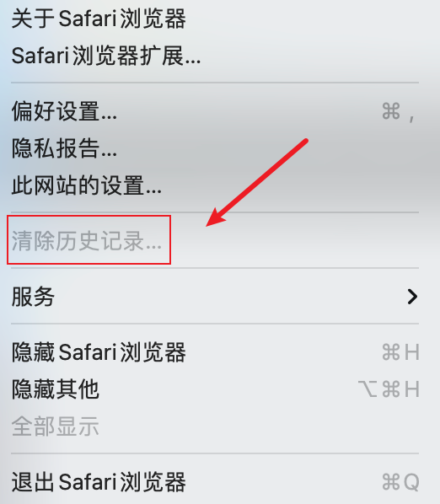Select the 隐藏其他 menu item
Viewport: 440px width, 504px height.
[215, 389]
